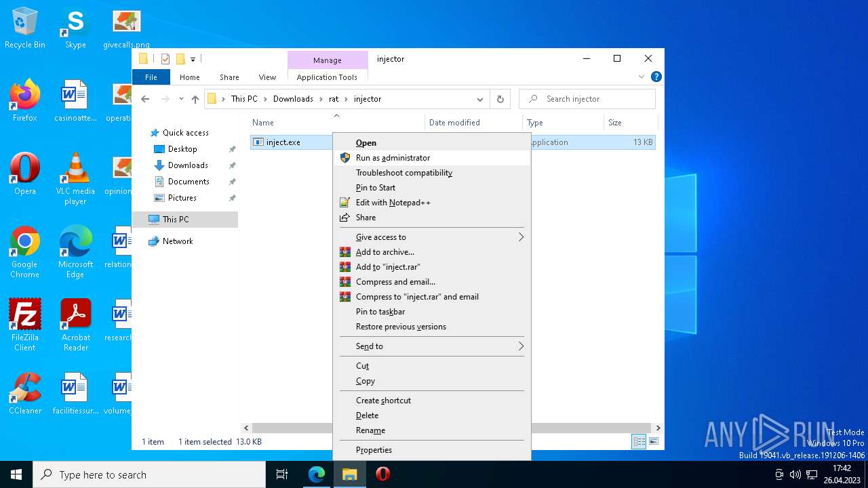The image size is (868, 488).
Task: Open Firefox desktop shortcut
Action: tap(25, 102)
